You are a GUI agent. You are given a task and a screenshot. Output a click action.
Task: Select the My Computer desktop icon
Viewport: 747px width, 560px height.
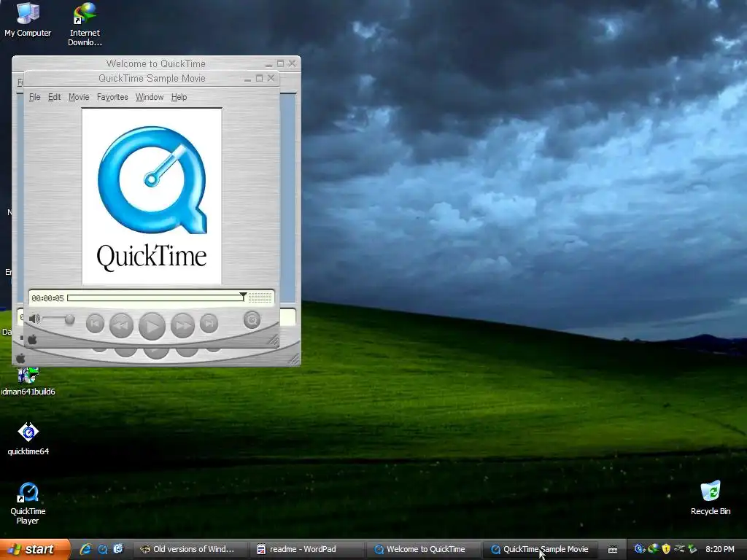click(28, 20)
